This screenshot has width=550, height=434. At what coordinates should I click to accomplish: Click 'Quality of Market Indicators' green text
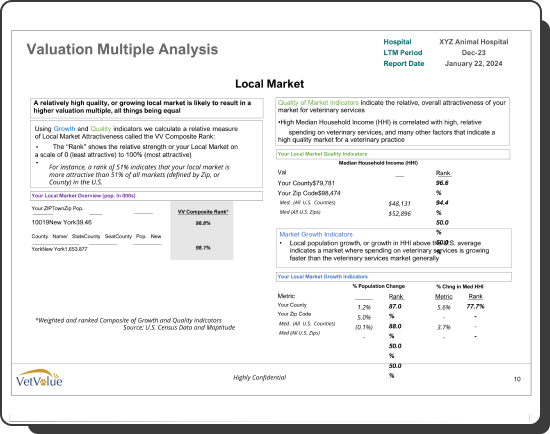coord(318,102)
